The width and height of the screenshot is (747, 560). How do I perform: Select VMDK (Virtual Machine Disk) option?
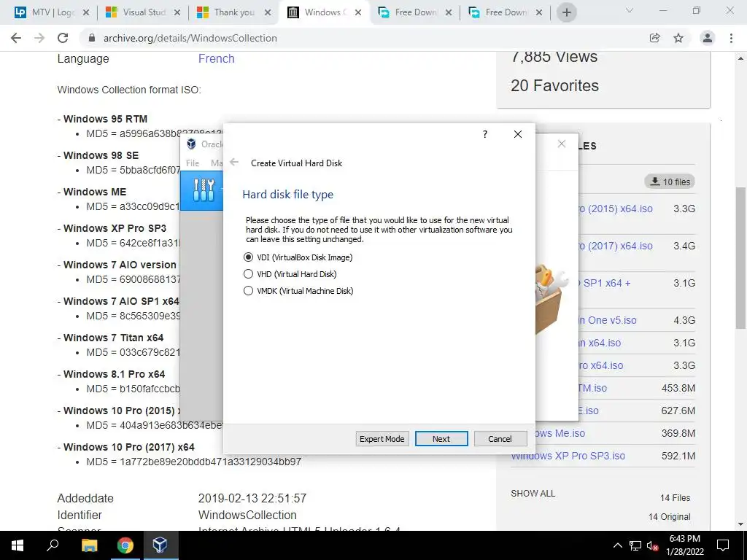coord(298,290)
